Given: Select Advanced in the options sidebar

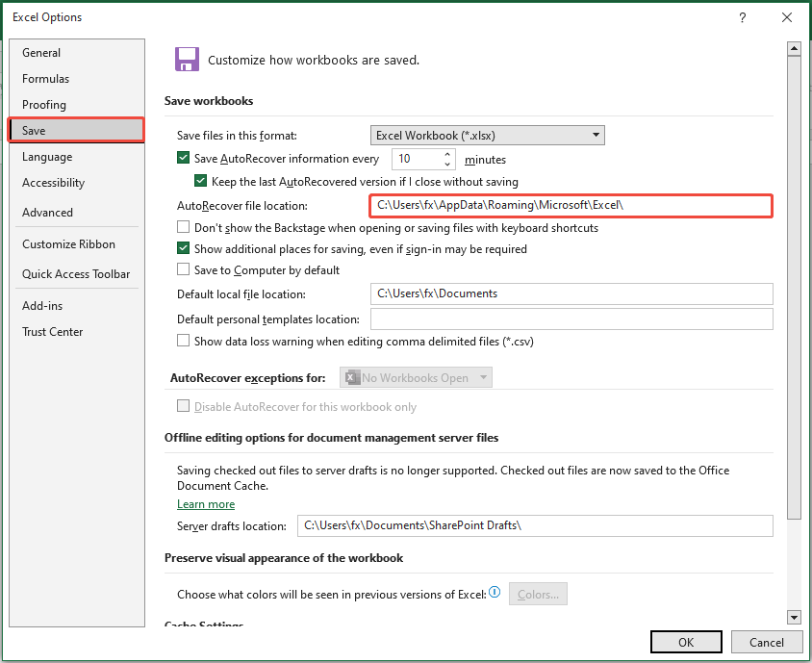Looking at the screenshot, I should [45, 213].
